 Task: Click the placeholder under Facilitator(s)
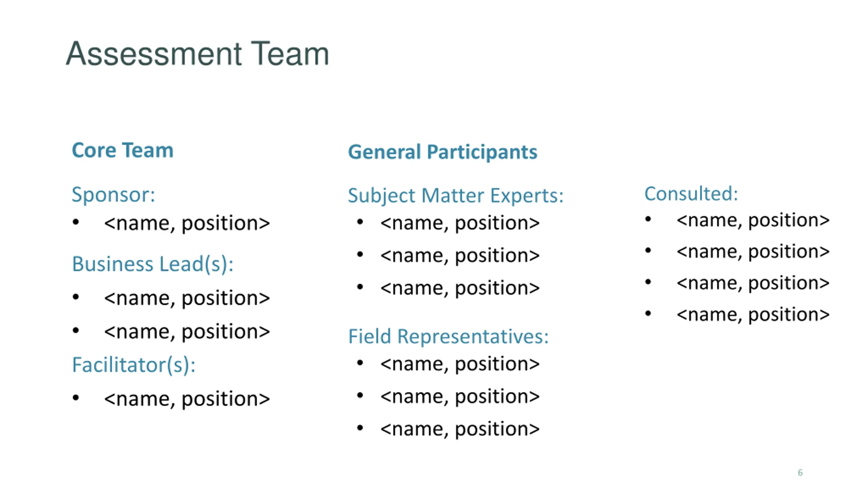click(187, 399)
